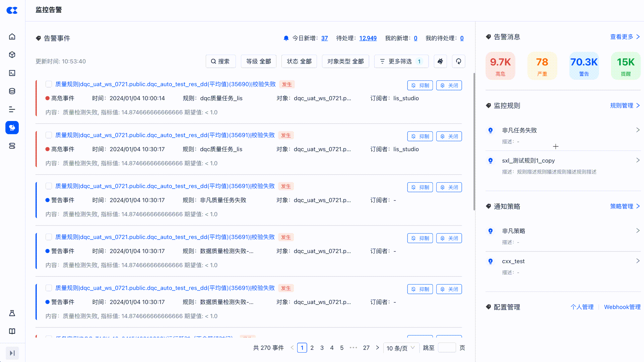644x362 pixels.
Task: Check the first alert event checkbox
Action: pyautogui.click(x=49, y=84)
